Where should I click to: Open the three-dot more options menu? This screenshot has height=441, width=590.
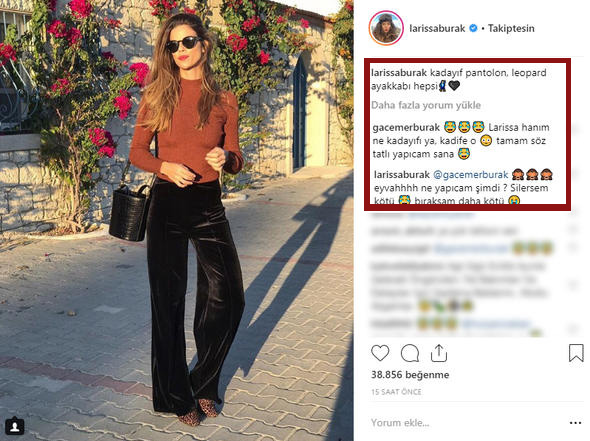(575, 423)
